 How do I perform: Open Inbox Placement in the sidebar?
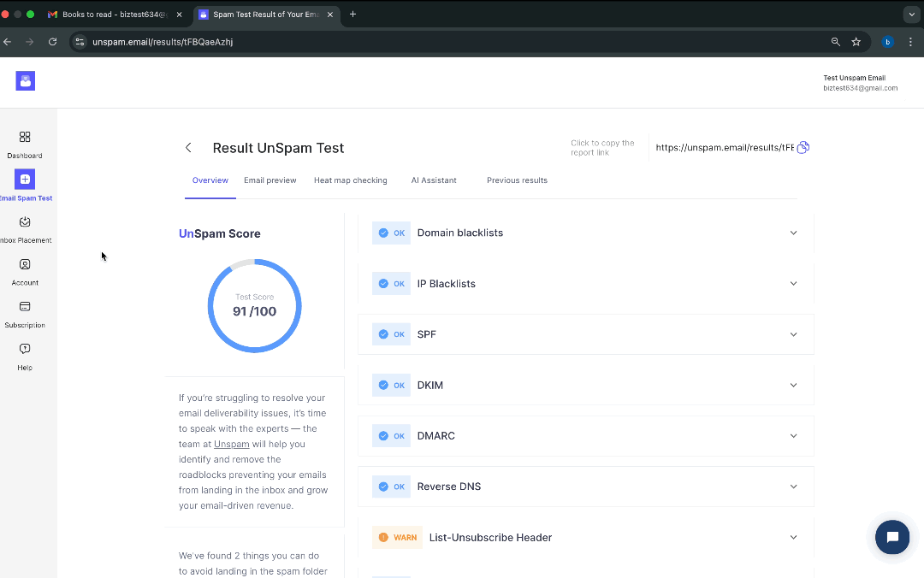click(25, 222)
